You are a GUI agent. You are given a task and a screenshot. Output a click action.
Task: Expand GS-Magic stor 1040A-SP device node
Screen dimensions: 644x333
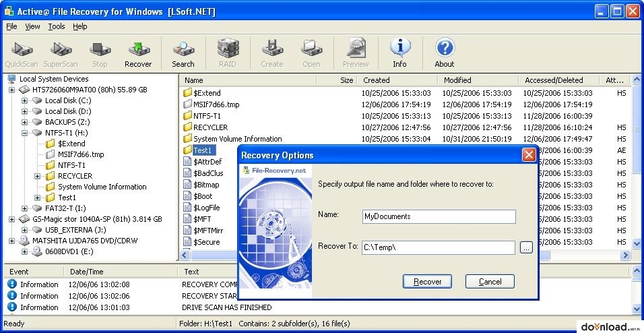tap(11, 219)
